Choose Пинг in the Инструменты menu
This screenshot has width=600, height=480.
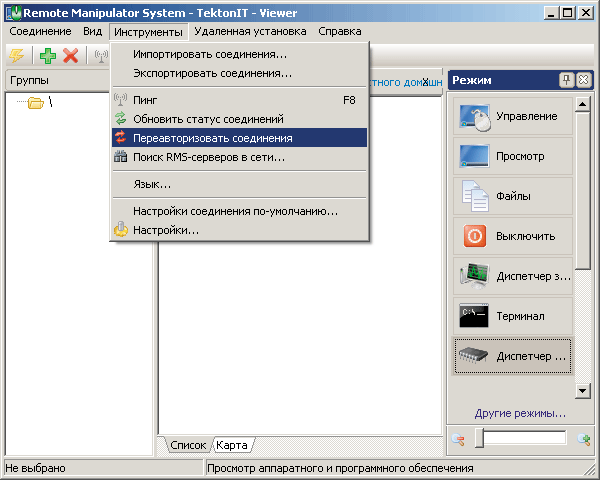240,100
